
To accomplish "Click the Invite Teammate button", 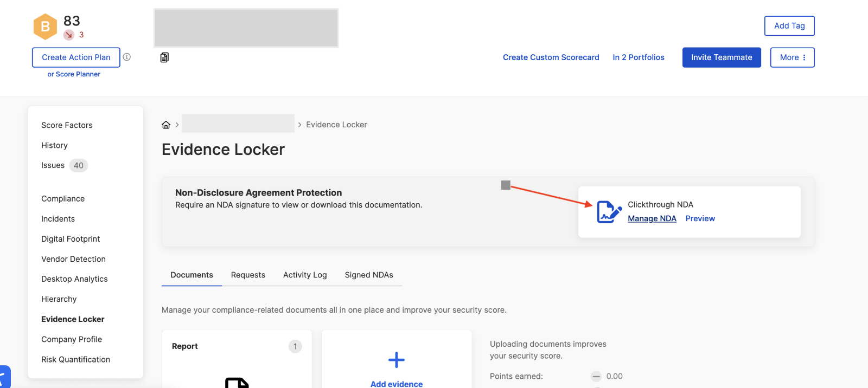I will 722,57.
